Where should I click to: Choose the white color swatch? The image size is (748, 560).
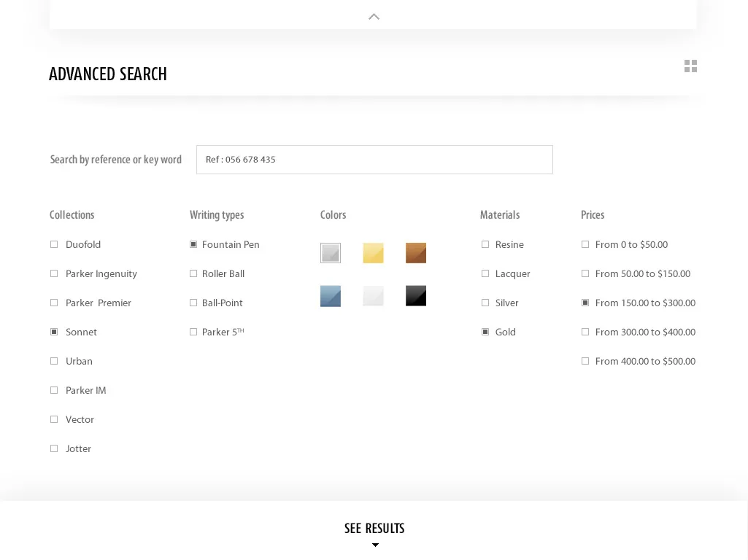click(x=373, y=296)
